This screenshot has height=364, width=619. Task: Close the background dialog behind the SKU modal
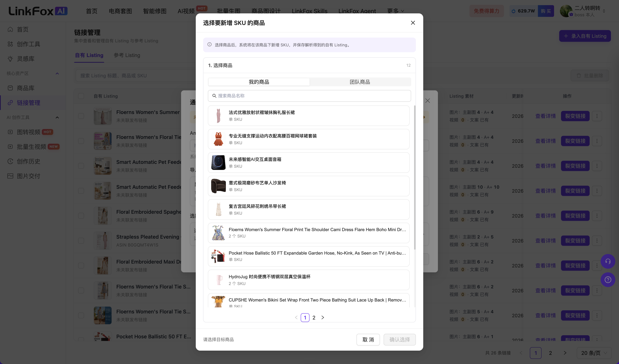click(x=428, y=101)
